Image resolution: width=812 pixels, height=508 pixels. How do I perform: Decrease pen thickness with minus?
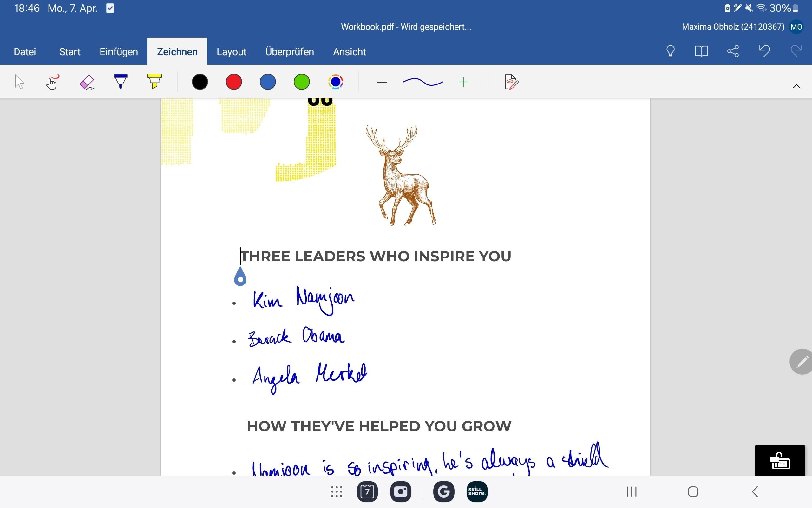click(382, 82)
